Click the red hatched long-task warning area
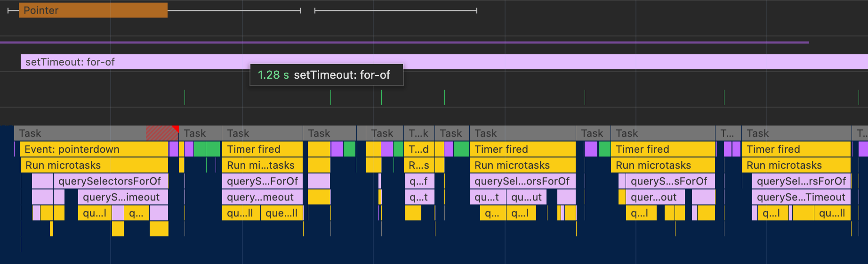The width and height of the screenshot is (868, 264). 162,133
